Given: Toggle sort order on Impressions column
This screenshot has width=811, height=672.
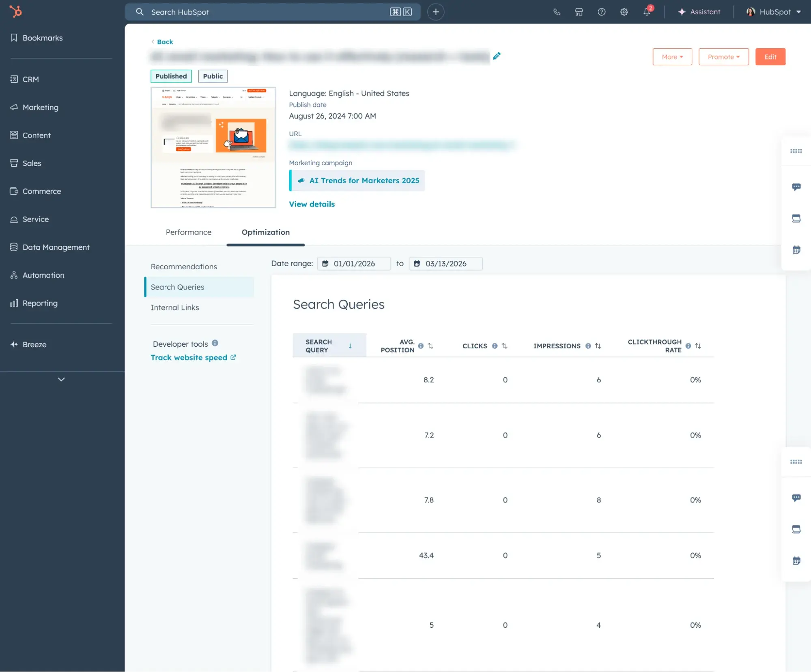Looking at the screenshot, I should [597, 346].
